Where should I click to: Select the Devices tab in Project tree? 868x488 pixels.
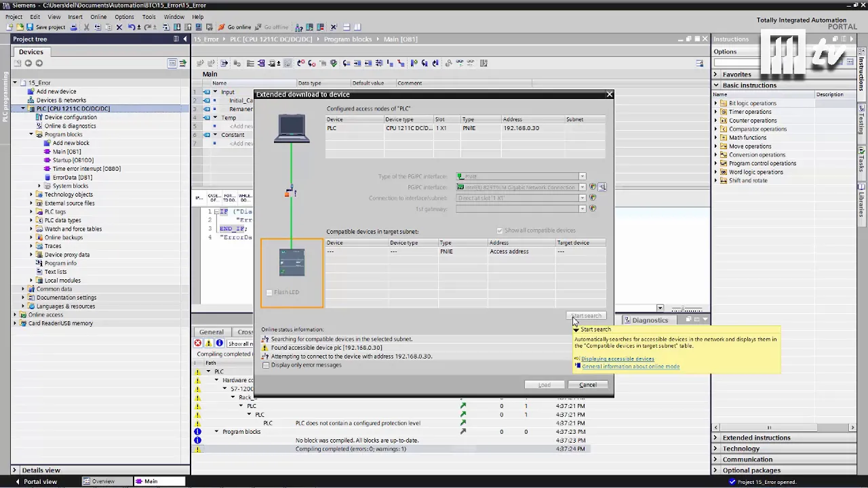[x=31, y=52]
